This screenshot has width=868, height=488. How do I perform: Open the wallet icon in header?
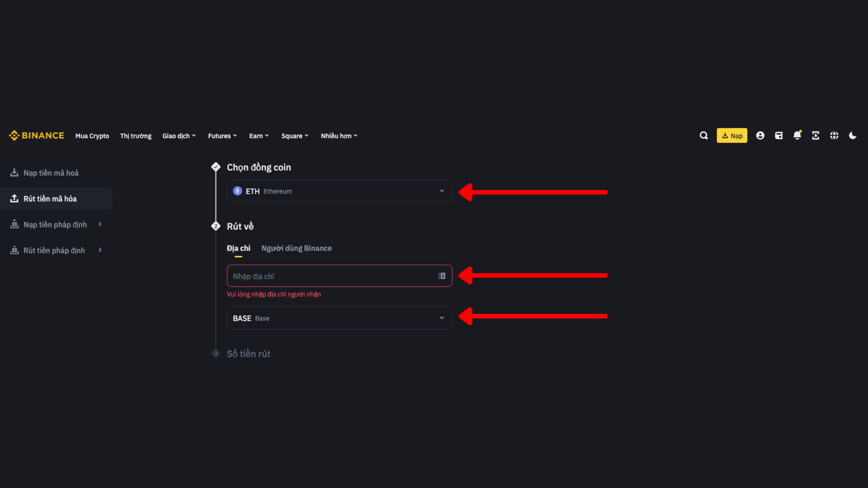coord(779,135)
